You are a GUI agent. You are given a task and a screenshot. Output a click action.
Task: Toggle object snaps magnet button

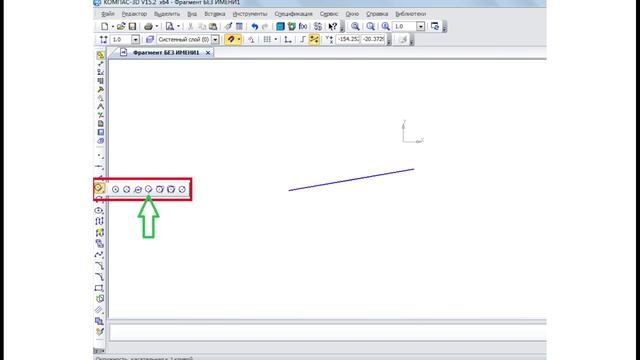point(231,40)
